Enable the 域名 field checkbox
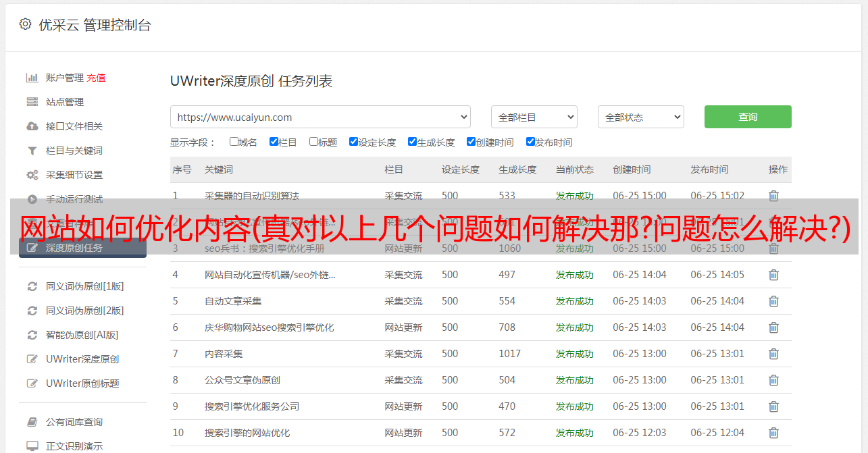Image resolution: width=868 pixels, height=453 pixels. tap(234, 142)
